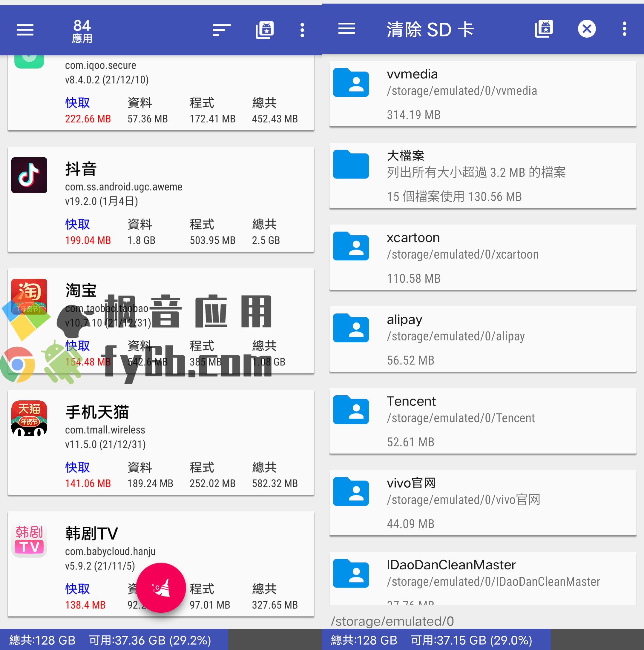Tap the starred-app library icon in apps toolbar
Viewport: 644px width, 650px height.
[265, 30]
